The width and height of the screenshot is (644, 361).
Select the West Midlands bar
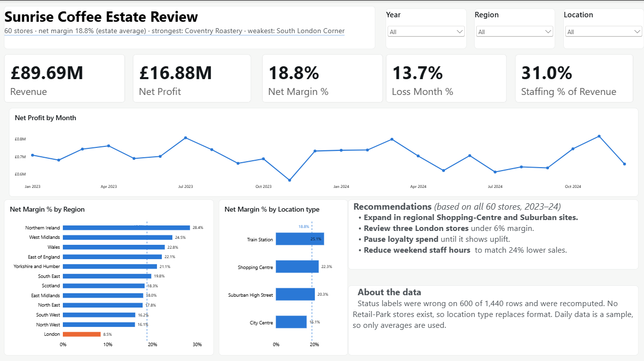tap(118, 237)
